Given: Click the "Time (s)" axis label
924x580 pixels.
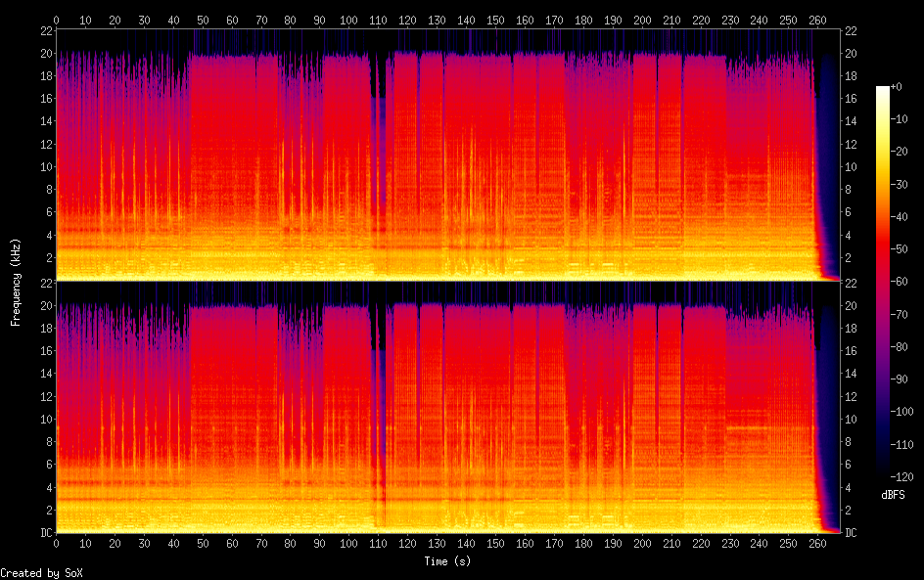Looking at the screenshot, I should (x=447, y=561).
